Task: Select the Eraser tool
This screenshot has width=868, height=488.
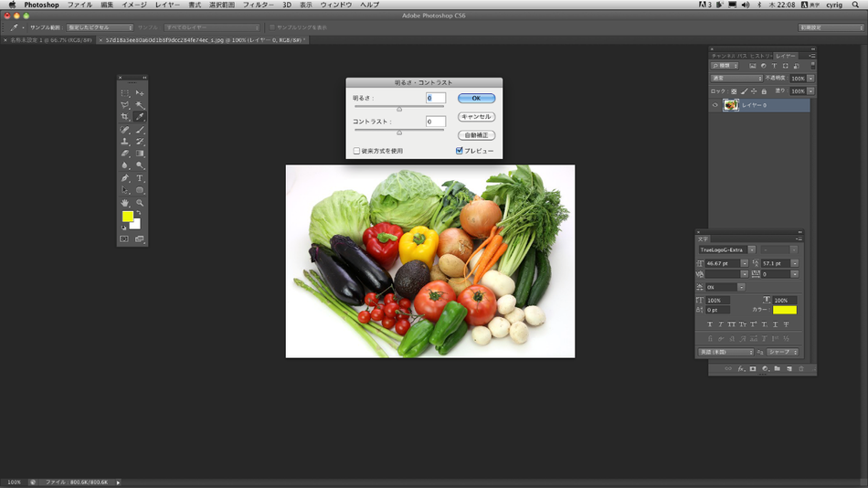Action: (x=125, y=154)
